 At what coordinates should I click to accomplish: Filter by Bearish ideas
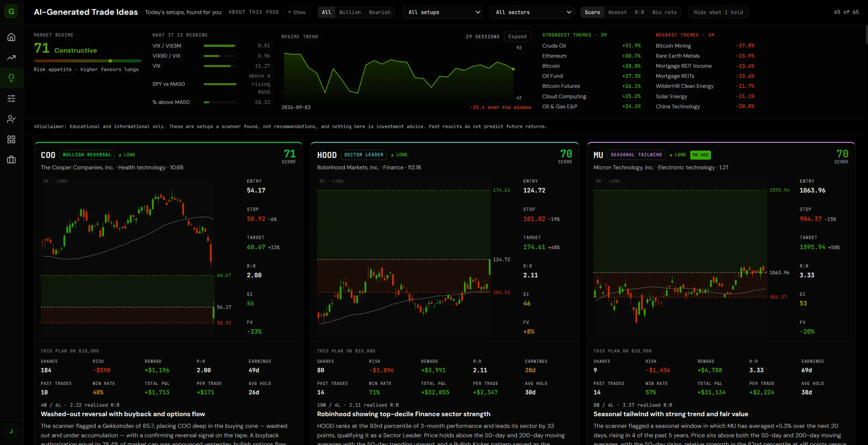(x=379, y=12)
